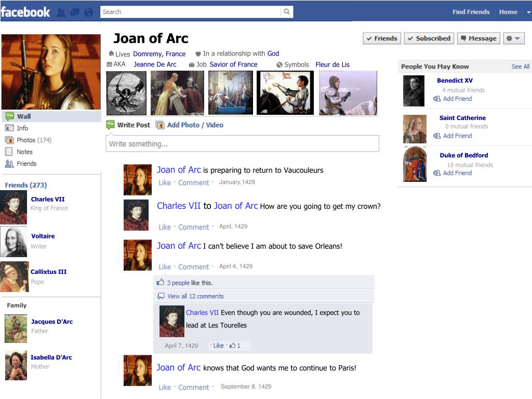532x399 pixels.
Task: Click Home in the top navigation
Action: pyautogui.click(x=508, y=12)
